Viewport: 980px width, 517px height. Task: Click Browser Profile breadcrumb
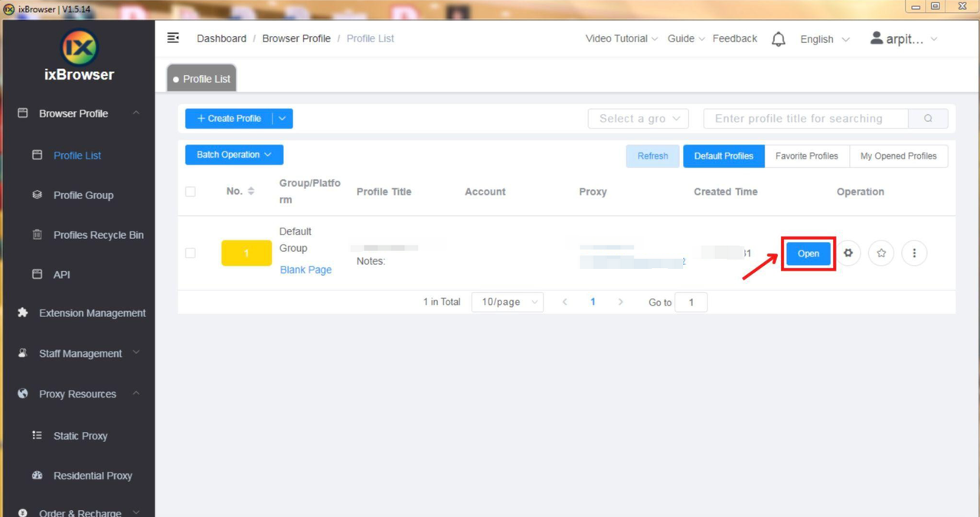coord(296,38)
